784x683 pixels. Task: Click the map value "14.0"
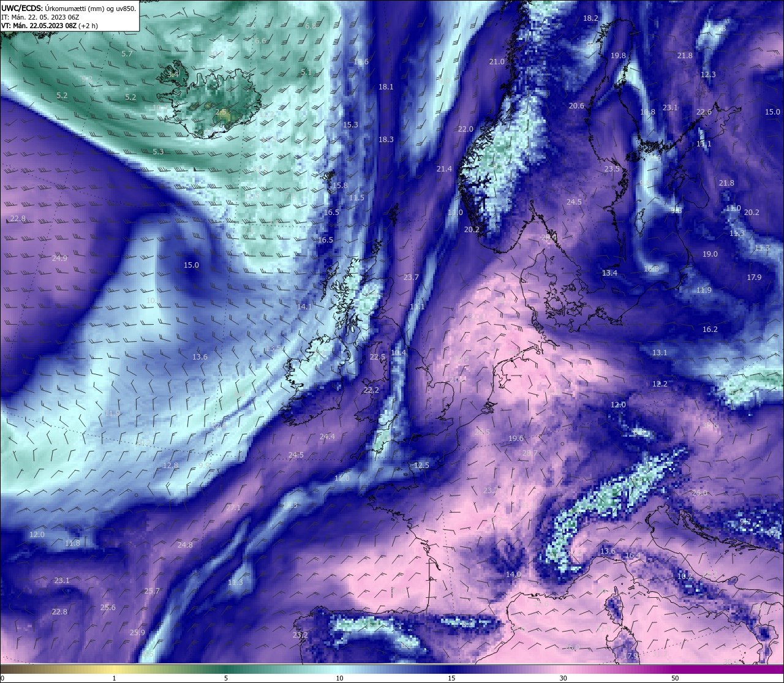tap(513, 575)
